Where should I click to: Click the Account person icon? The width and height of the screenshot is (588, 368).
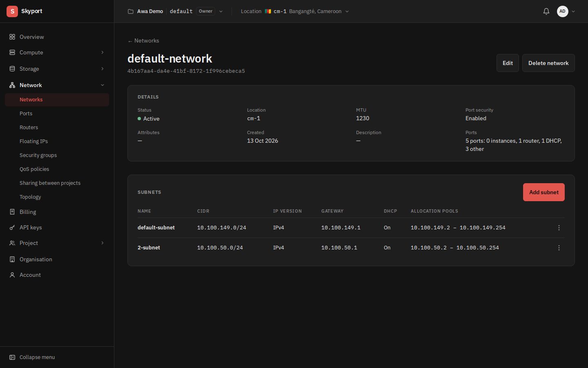(12, 275)
